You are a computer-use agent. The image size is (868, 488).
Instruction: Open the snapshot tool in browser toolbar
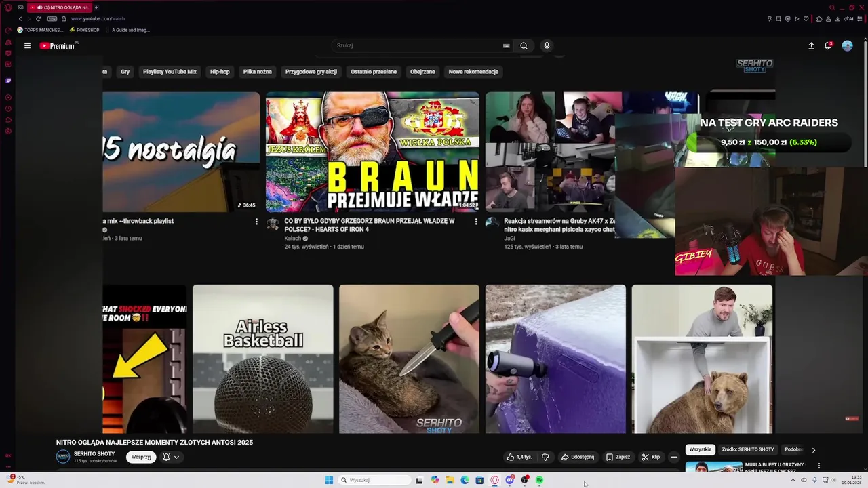(778, 18)
